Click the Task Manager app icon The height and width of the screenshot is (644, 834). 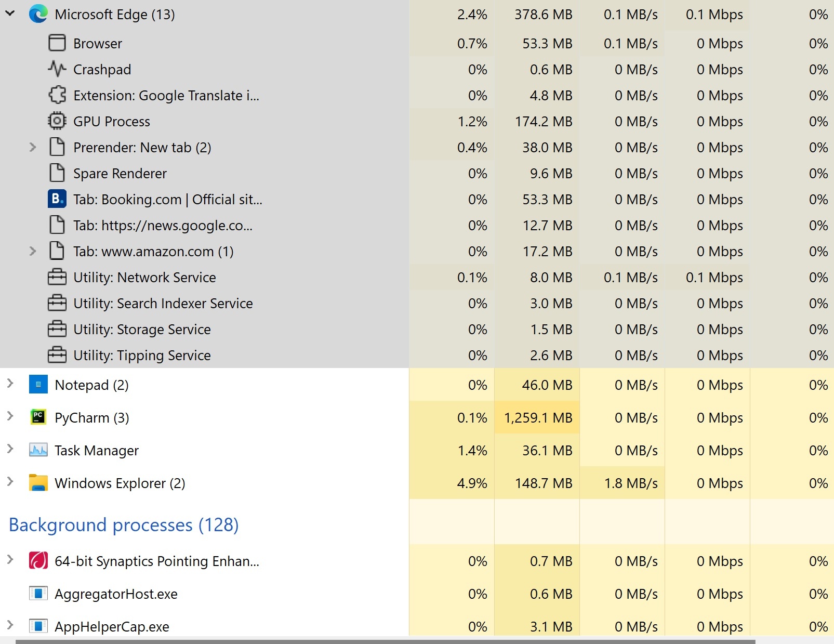38,450
